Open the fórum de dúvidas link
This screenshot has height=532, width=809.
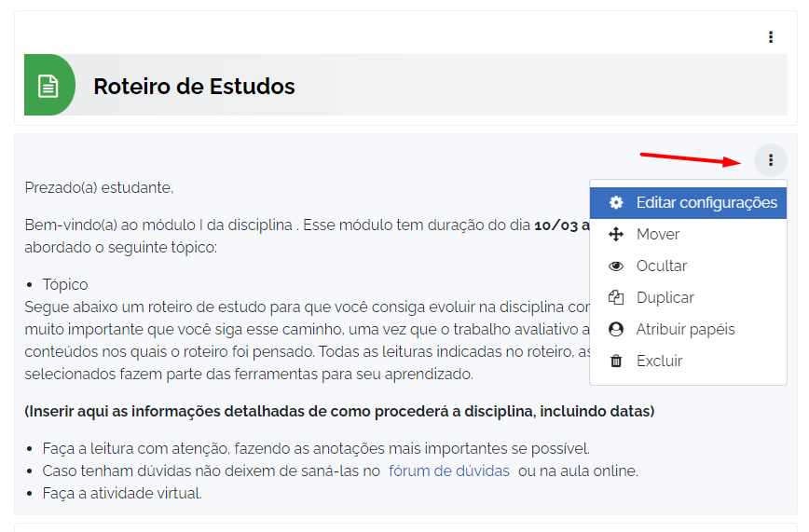coord(448,471)
